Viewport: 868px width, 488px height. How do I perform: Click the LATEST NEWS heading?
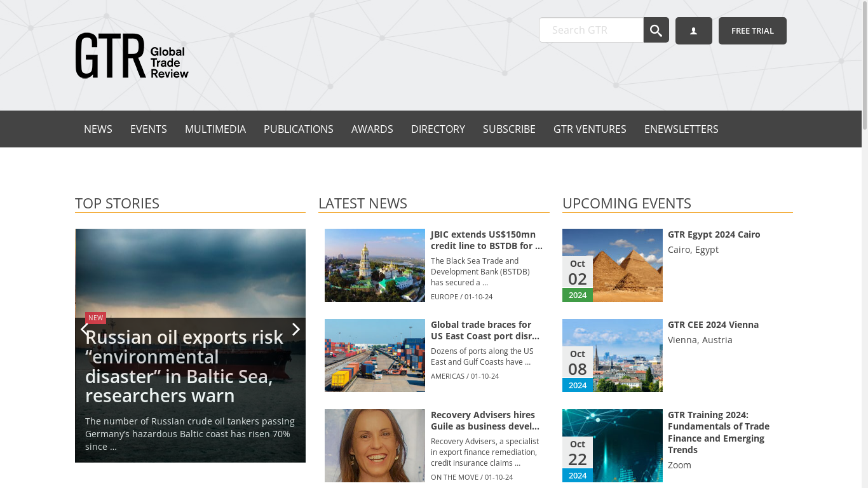(363, 203)
